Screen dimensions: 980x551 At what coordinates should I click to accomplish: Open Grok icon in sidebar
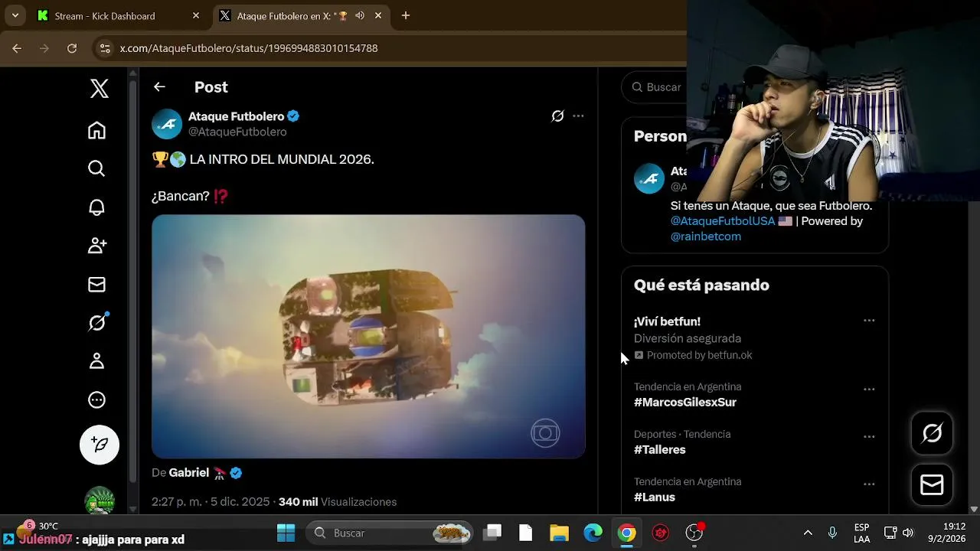96,323
